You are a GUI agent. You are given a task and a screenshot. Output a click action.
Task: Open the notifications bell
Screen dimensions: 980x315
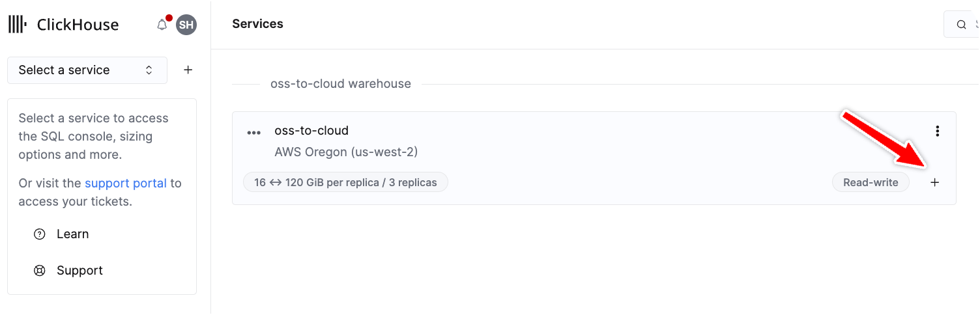click(162, 25)
